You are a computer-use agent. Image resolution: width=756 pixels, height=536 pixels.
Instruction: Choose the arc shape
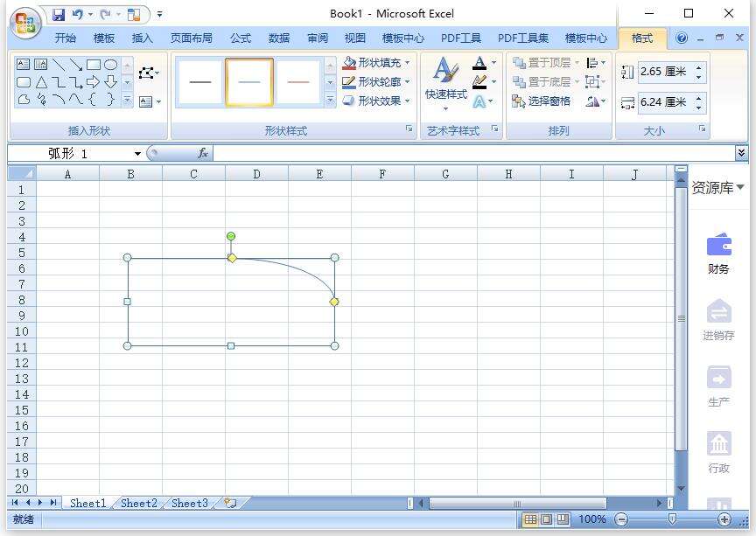(59, 100)
